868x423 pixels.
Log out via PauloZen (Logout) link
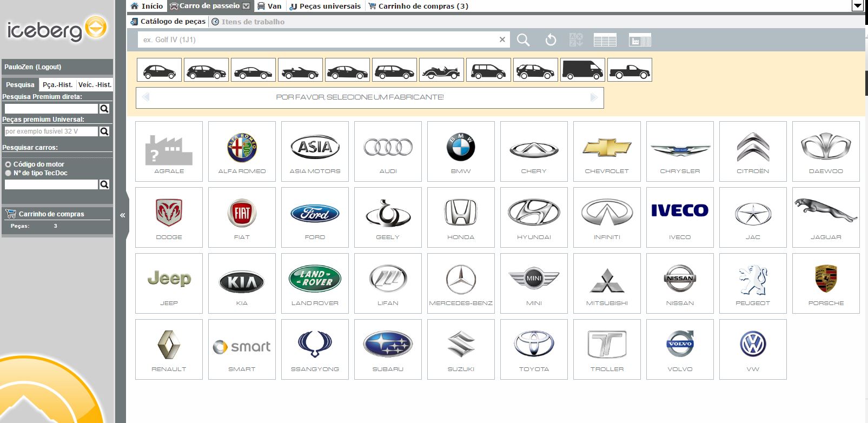pyautogui.click(x=32, y=67)
